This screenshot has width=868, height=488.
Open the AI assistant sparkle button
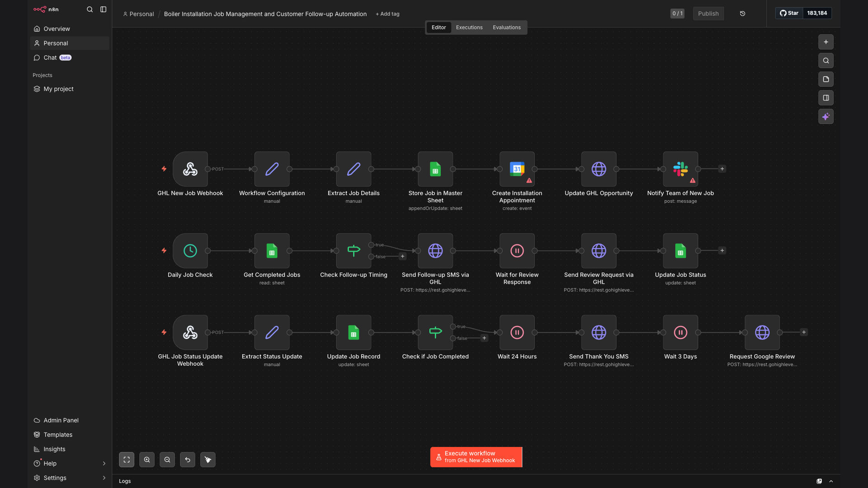coord(826,117)
